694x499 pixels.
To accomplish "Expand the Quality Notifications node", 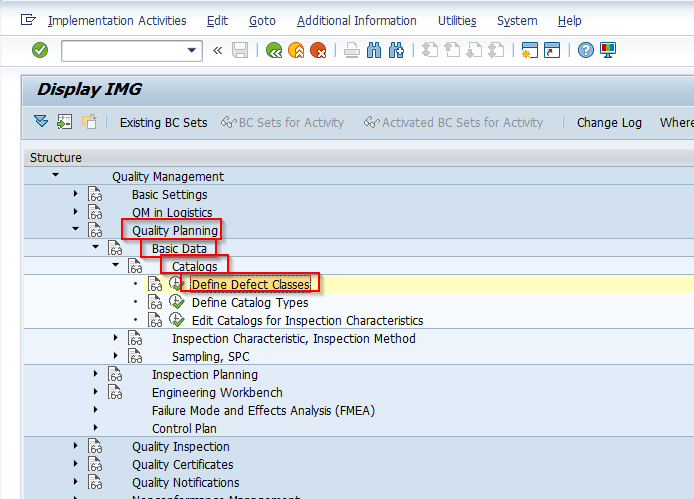I will [76, 481].
